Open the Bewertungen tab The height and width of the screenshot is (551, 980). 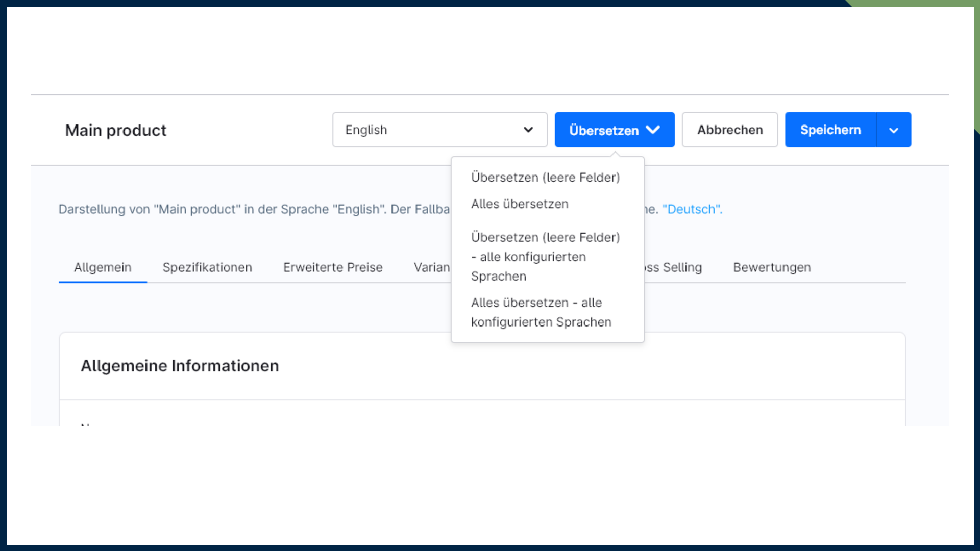pyautogui.click(x=772, y=267)
